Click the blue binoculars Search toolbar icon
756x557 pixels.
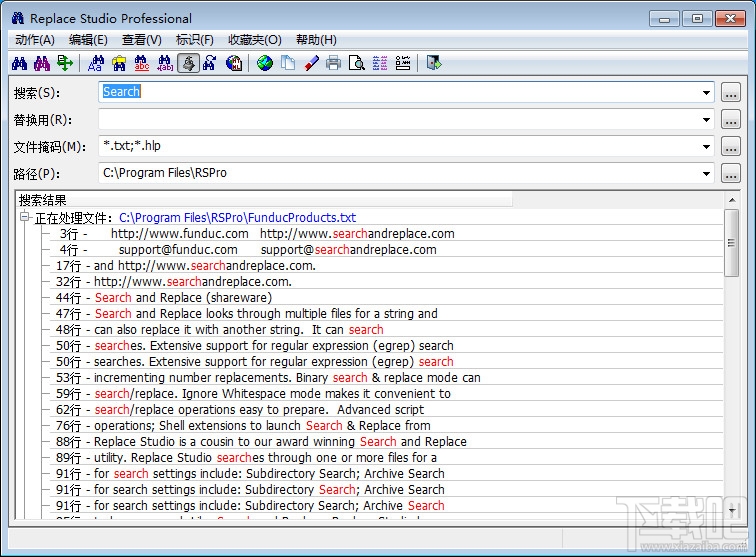(x=19, y=63)
